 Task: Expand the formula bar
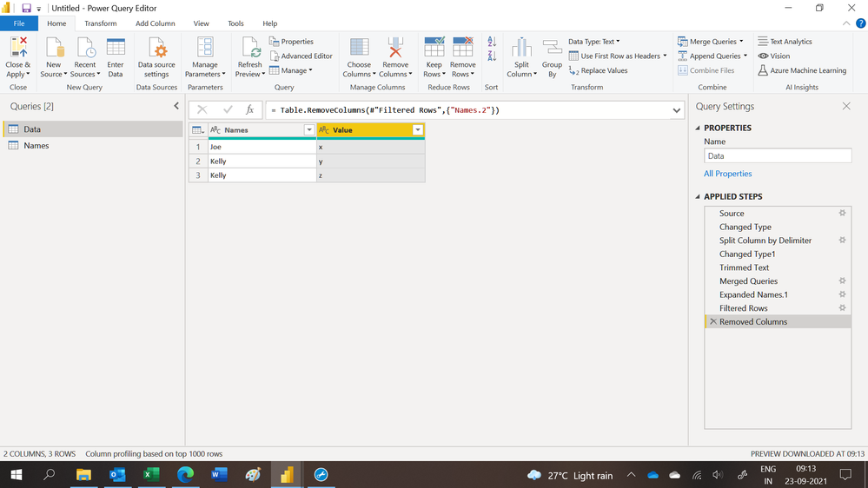(x=677, y=110)
